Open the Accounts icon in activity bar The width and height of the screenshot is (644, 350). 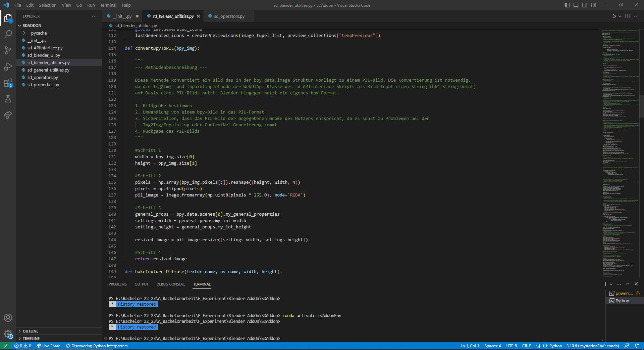[8, 318]
